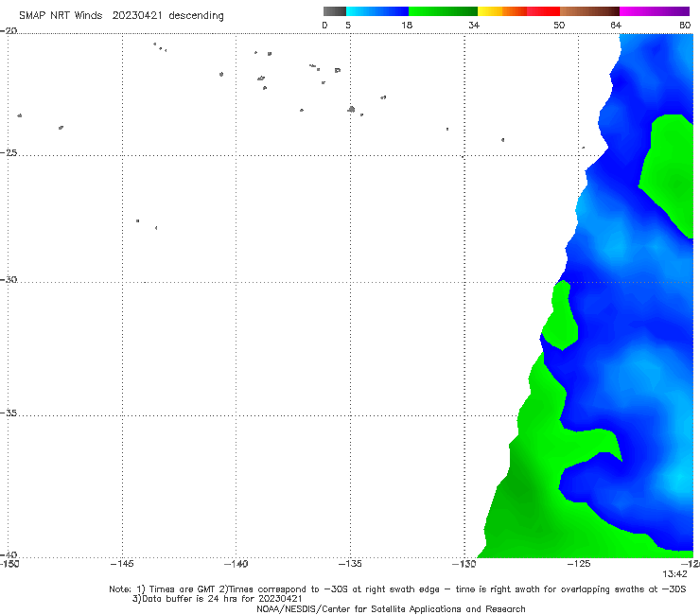Click the latitude label "-40"

coord(9,554)
